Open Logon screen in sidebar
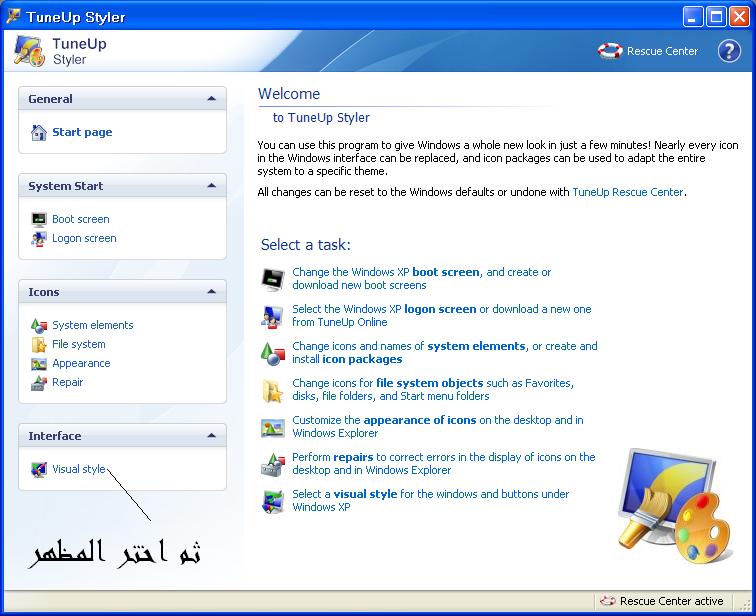 84,239
